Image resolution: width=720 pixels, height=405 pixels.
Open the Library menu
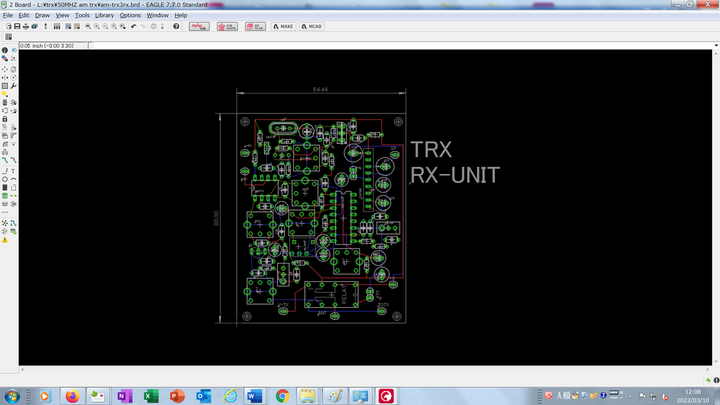pos(104,16)
